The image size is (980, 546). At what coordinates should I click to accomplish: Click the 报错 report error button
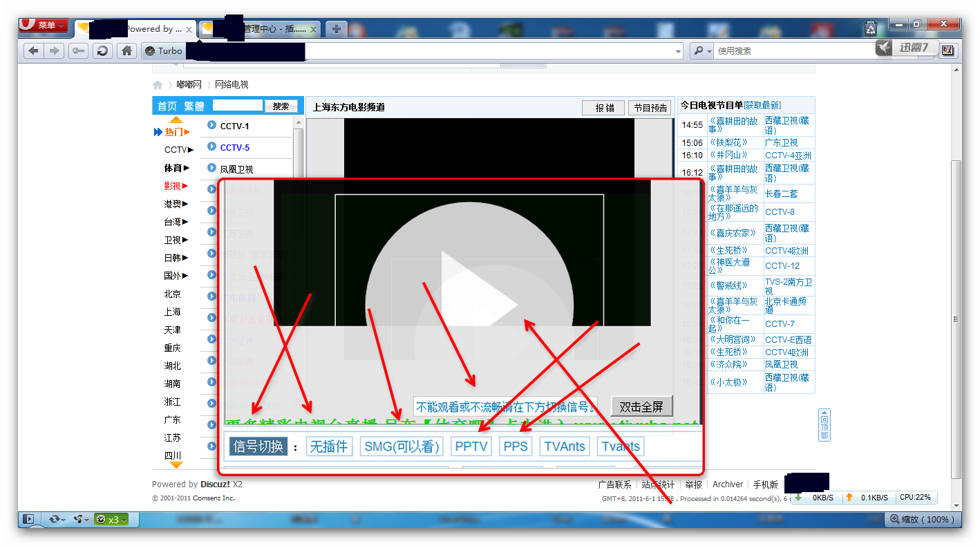pos(604,108)
